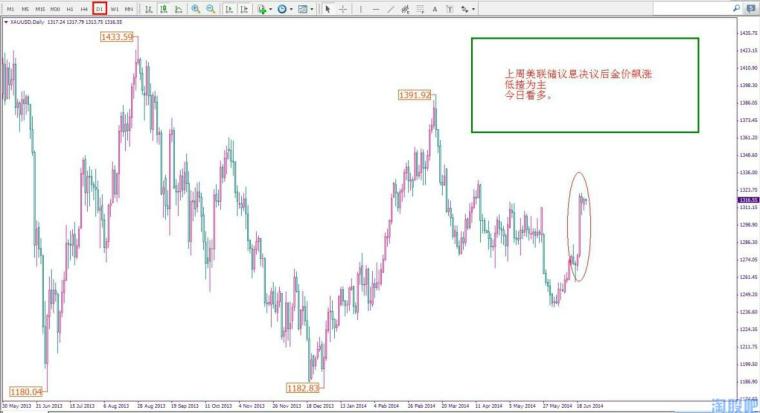Select bar chart display icon
The image size is (760, 413).
tap(149, 9)
